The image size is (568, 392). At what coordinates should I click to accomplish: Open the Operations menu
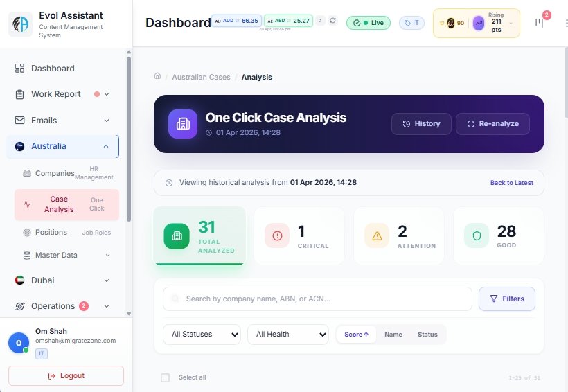pyautogui.click(x=62, y=306)
